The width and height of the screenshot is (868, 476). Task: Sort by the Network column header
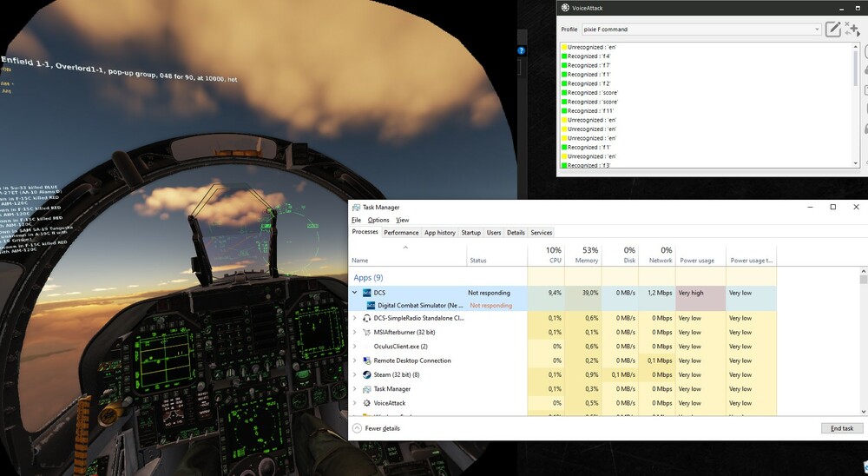657,255
